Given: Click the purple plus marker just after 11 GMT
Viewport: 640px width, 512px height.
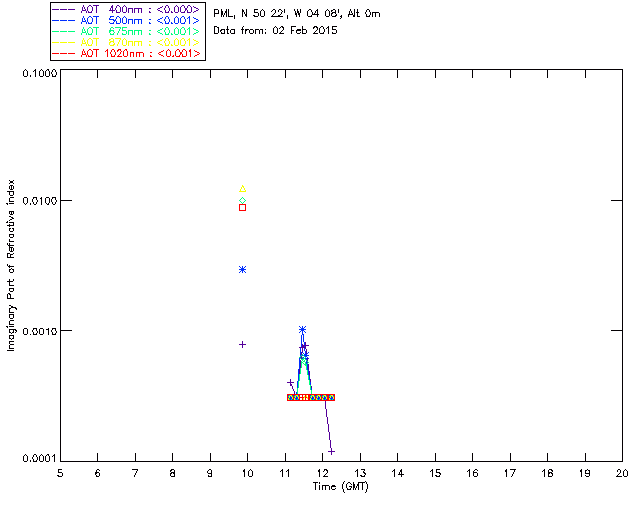Looking at the screenshot, I should [x=290, y=383].
